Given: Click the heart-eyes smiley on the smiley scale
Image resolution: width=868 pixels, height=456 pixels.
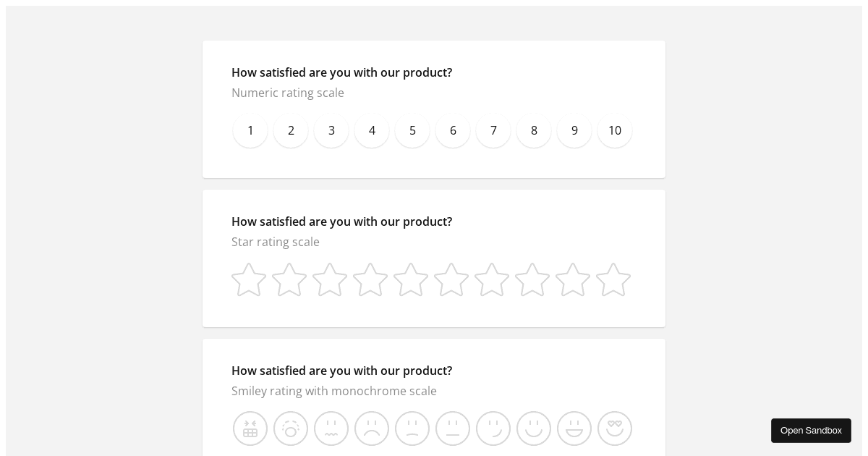Looking at the screenshot, I should tap(615, 428).
